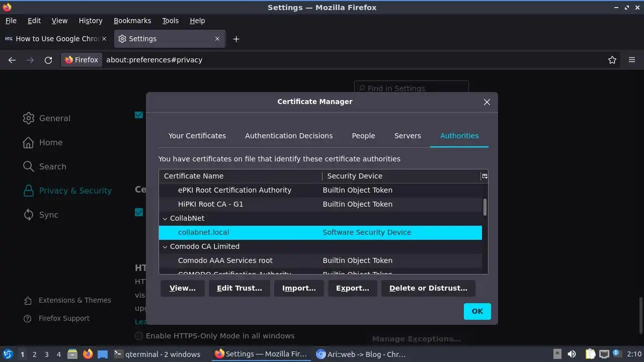Click the Delete or Distrust... button
Viewport: 644px width, 362px height.
click(x=428, y=288)
